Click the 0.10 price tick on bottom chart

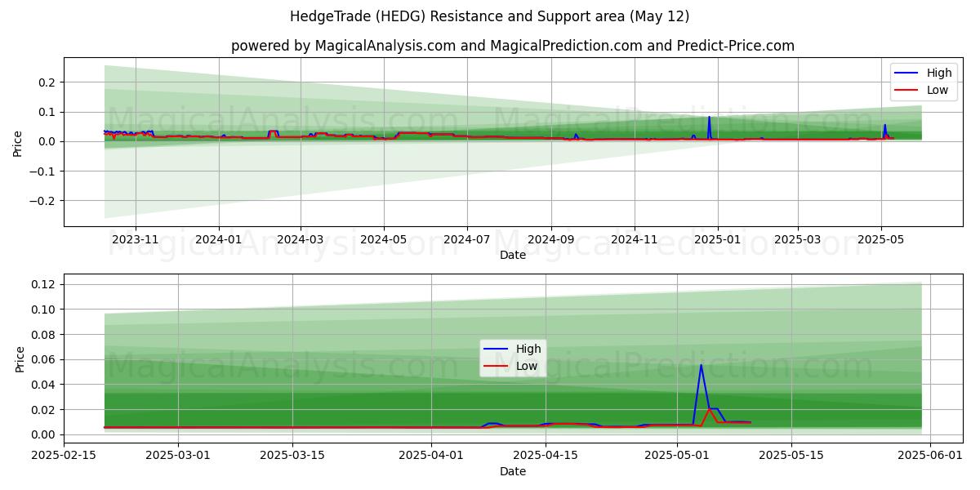[44, 310]
